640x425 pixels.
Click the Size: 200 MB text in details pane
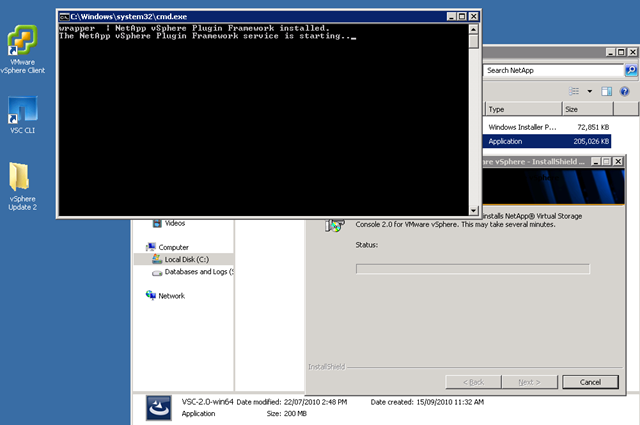[x=287, y=414]
